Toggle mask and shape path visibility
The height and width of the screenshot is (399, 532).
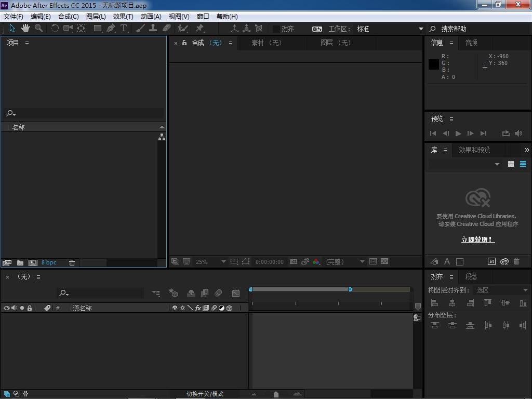pos(246,261)
